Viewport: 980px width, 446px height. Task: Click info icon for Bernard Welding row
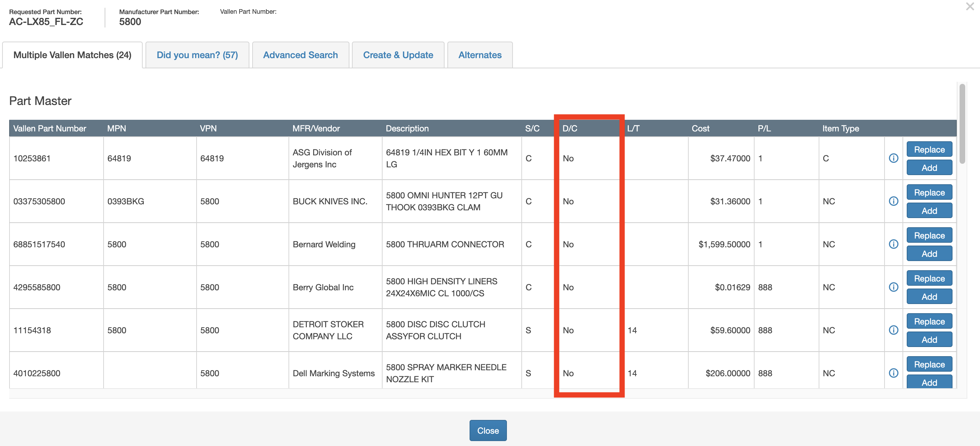tap(893, 244)
